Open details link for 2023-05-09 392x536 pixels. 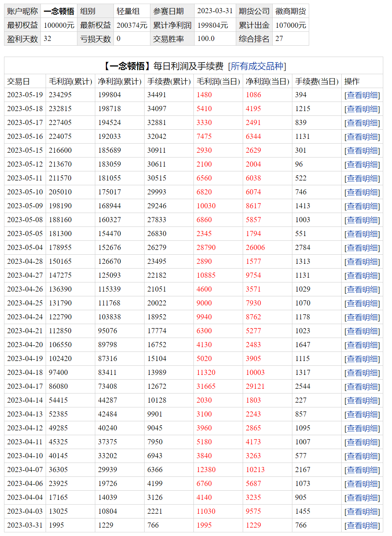coord(362,206)
